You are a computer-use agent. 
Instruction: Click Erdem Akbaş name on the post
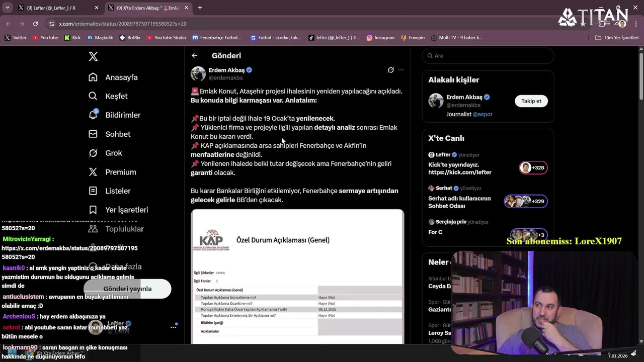[226, 70]
